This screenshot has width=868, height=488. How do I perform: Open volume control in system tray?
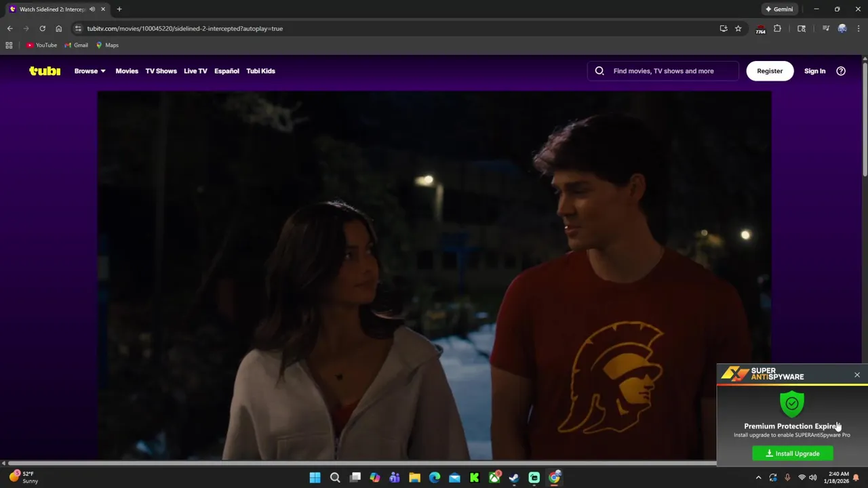[813, 478]
